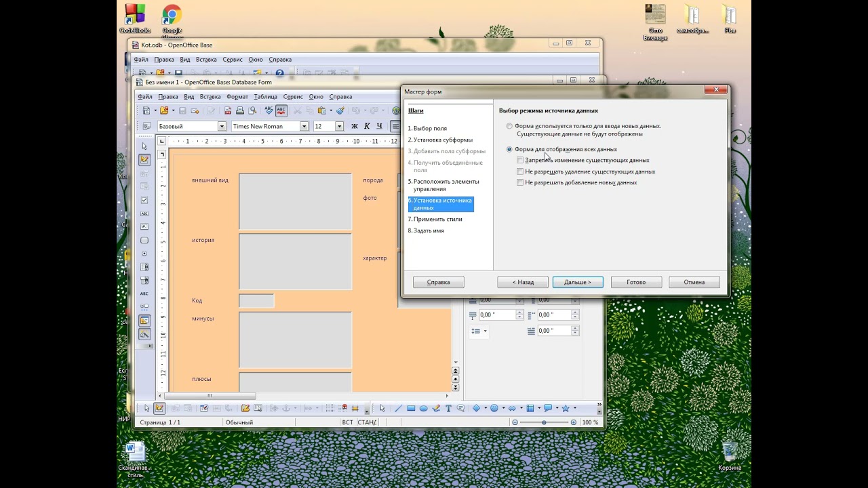Click the Paste clipboard icon
Image resolution: width=868 pixels, height=488 pixels.
pos(321,110)
